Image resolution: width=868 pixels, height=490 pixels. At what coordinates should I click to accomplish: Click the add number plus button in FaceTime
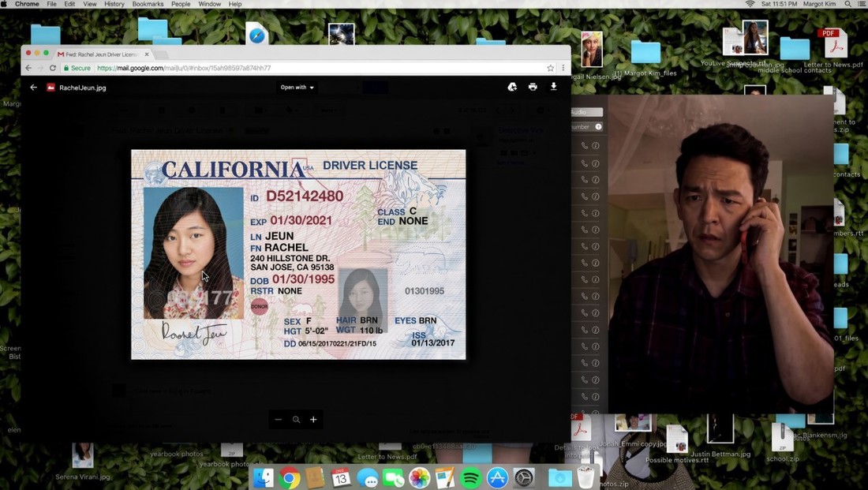click(x=598, y=127)
